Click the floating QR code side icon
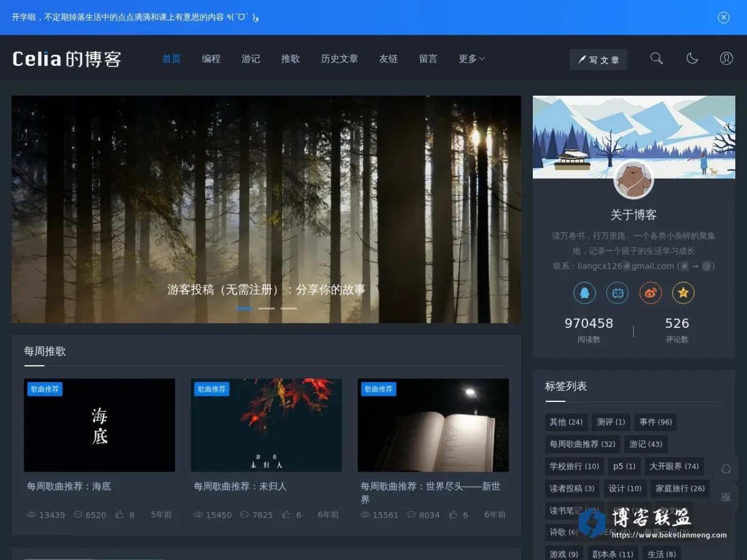The image size is (747, 560). tap(726, 497)
